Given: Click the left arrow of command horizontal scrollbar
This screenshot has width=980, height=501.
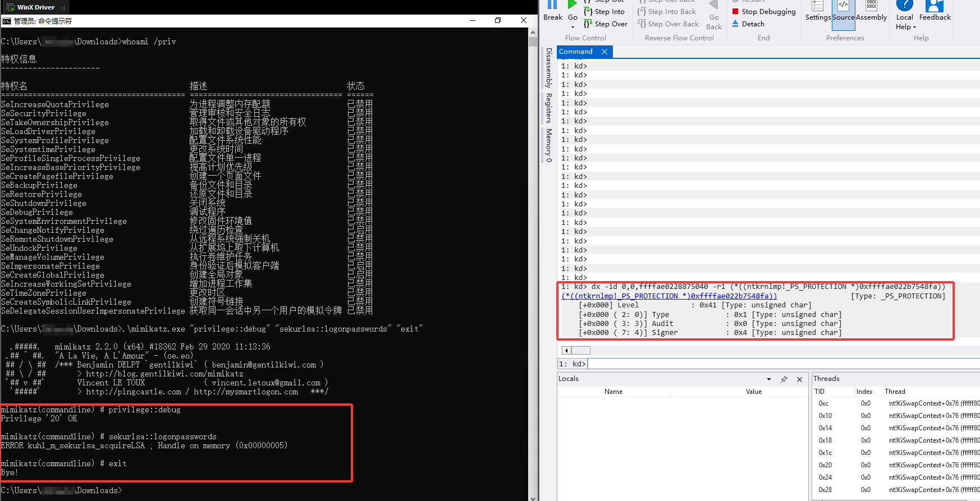Looking at the screenshot, I should pos(566,351).
